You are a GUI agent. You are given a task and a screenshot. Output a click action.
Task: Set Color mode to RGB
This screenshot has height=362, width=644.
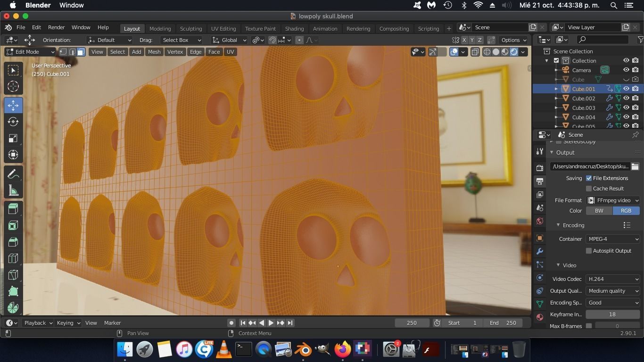click(x=626, y=211)
